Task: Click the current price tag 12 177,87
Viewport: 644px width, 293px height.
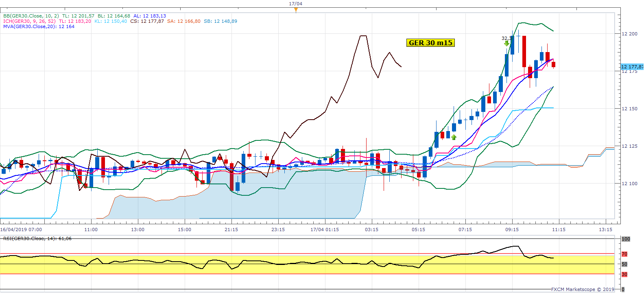Action: click(x=632, y=67)
